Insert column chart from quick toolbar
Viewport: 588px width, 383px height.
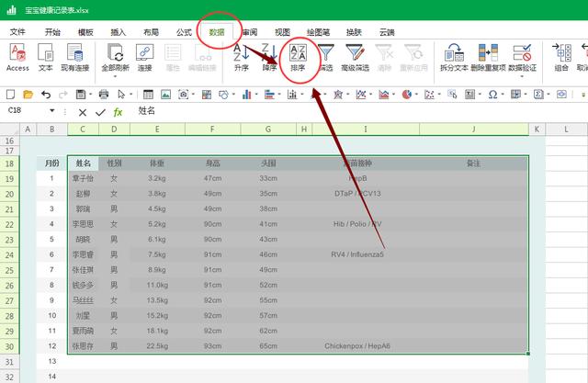tap(246, 94)
